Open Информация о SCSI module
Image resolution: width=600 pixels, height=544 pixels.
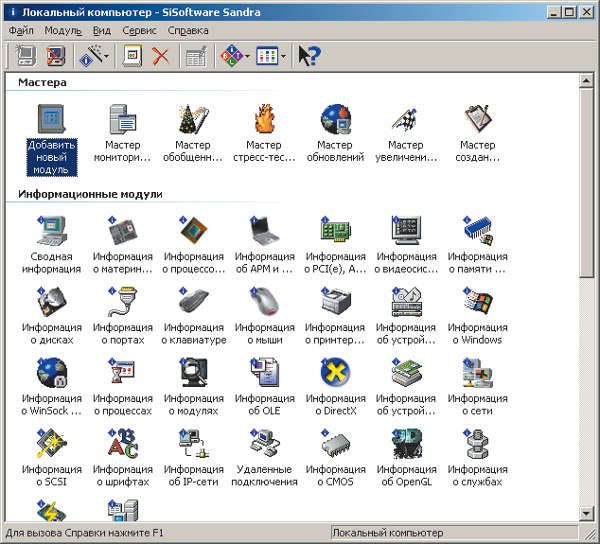(x=52, y=458)
